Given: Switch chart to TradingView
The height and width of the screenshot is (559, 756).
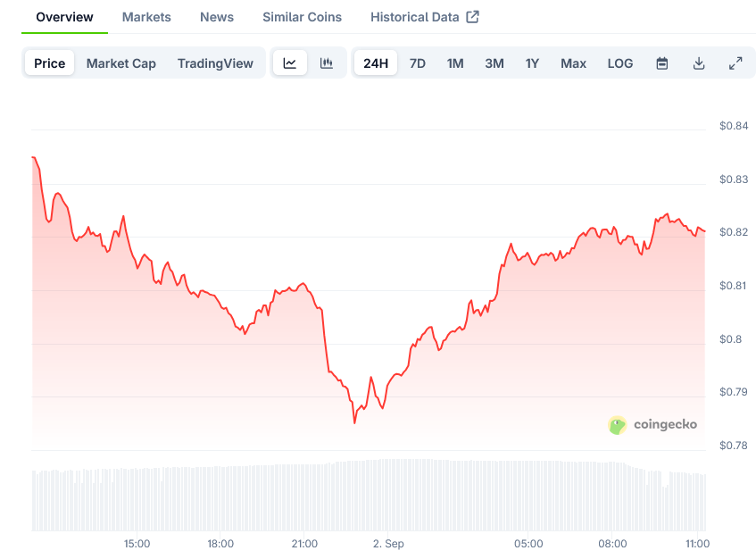Looking at the screenshot, I should 215,63.
